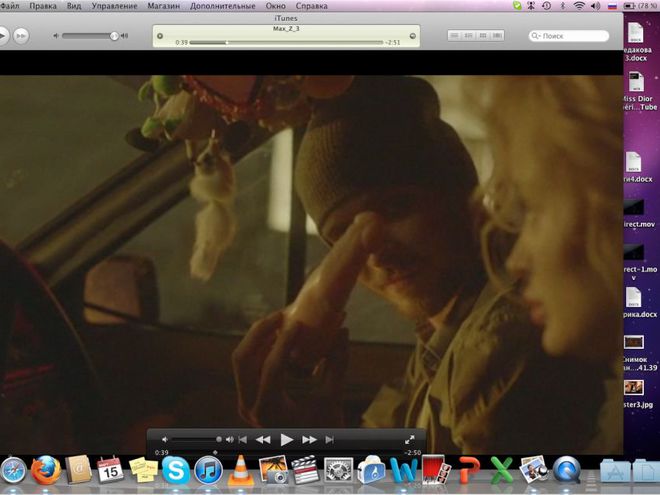Click fast-forward button in video overlay

coord(310,439)
